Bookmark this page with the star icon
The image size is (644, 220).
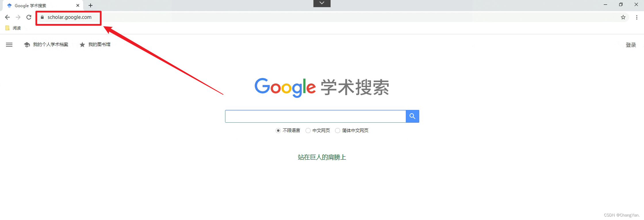(623, 17)
